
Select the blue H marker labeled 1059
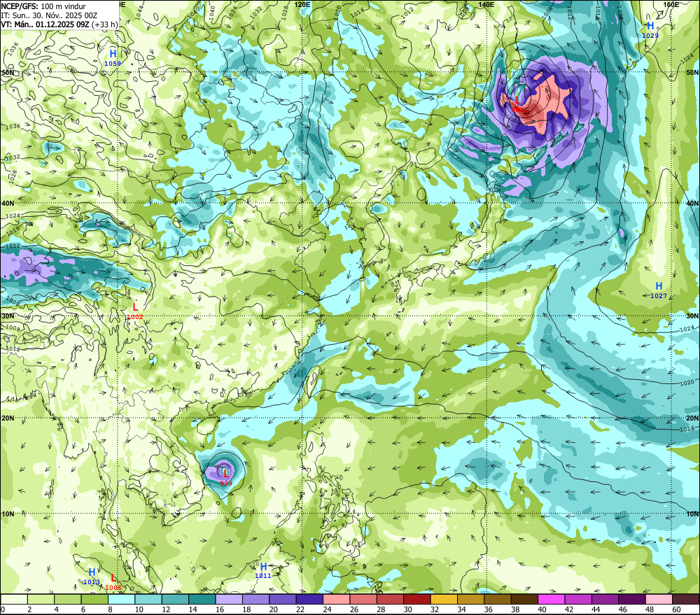click(x=113, y=54)
